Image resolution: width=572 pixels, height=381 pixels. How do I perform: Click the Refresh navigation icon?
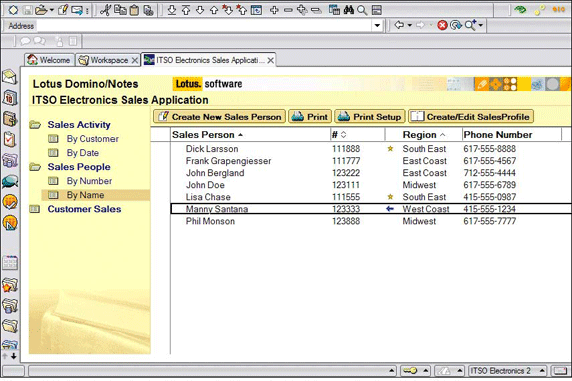(x=456, y=25)
